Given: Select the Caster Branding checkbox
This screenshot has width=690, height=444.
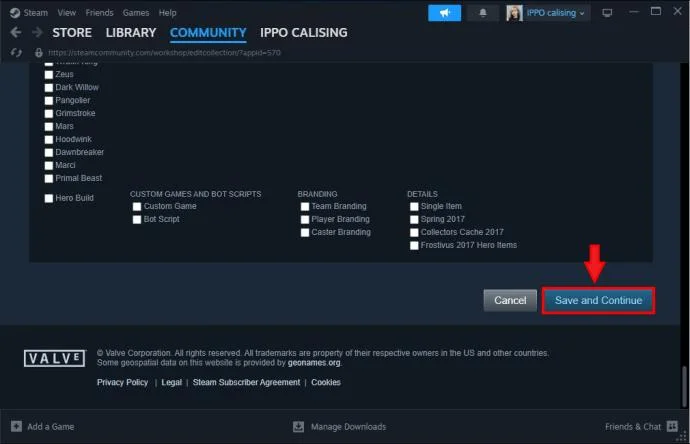Looking at the screenshot, I should tap(305, 232).
